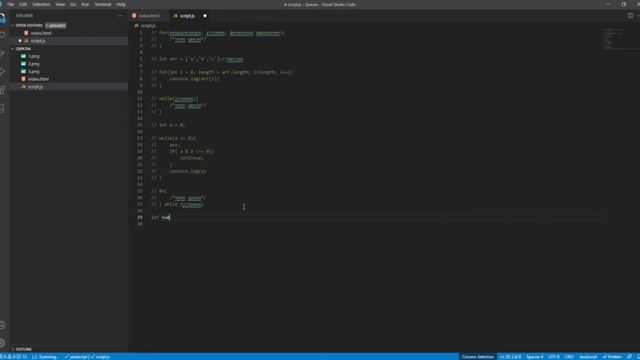This screenshot has height=360, width=640.
Task: Click line number 29 in gutter
Action: 140,218
